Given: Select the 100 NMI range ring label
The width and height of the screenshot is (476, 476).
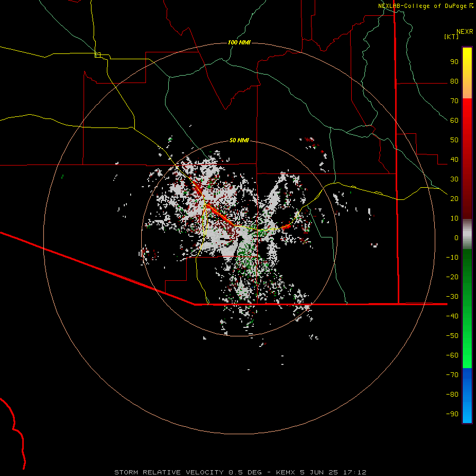Looking at the screenshot, I should pos(239,42).
